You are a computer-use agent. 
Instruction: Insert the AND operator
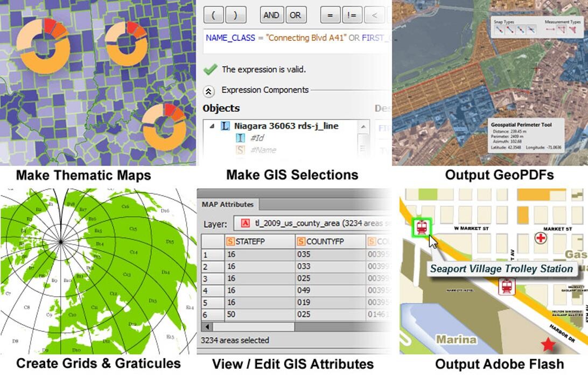[x=271, y=15]
